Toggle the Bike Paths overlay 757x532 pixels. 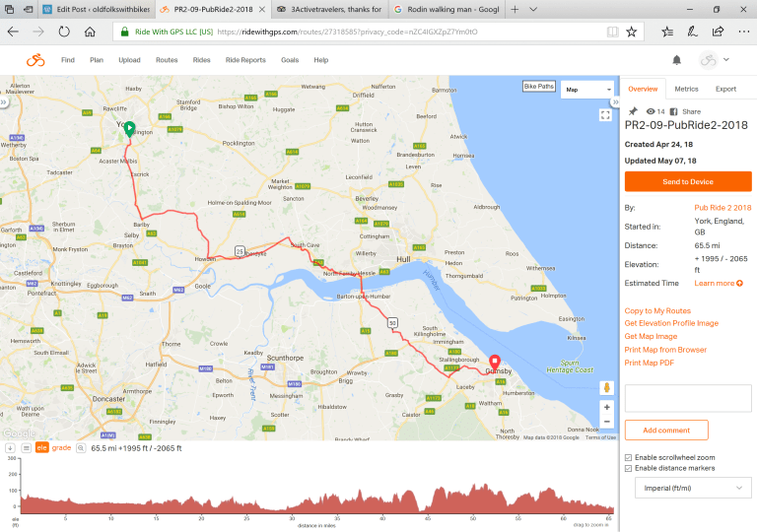(538, 89)
